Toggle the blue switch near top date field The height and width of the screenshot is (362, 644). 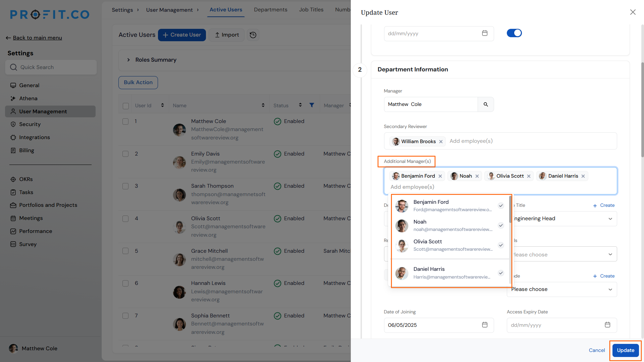coord(514,33)
